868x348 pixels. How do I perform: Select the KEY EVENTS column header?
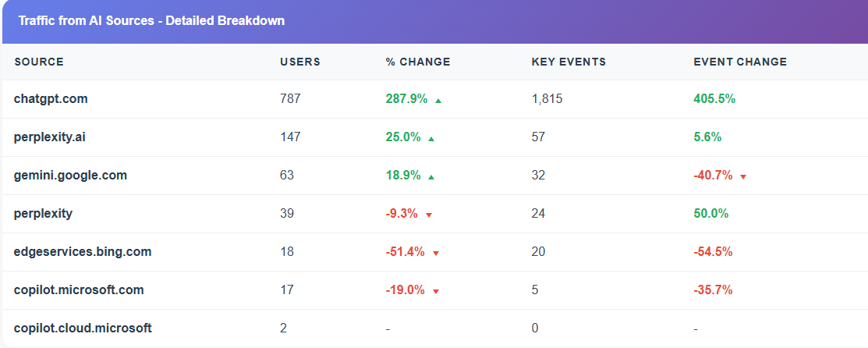(569, 62)
